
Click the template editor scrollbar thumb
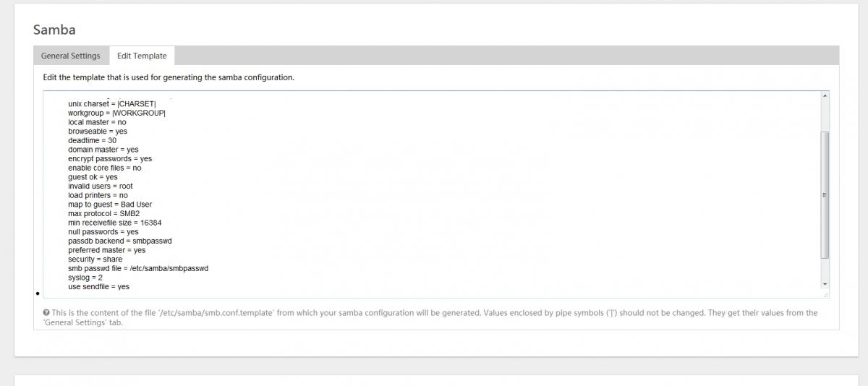[x=825, y=195]
